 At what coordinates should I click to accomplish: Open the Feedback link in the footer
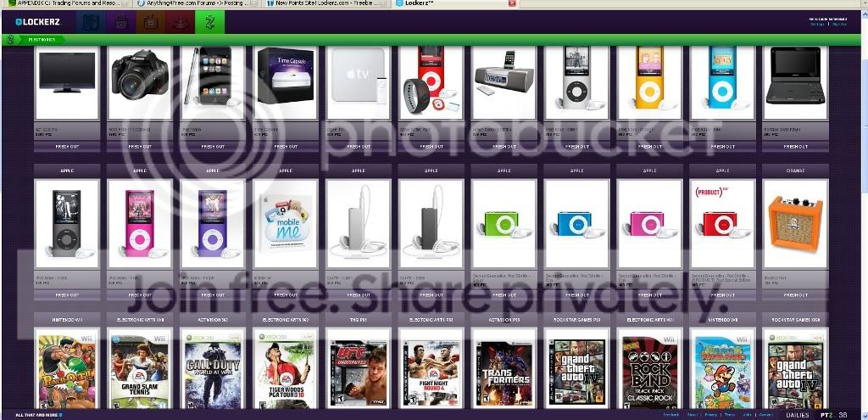click(x=671, y=414)
